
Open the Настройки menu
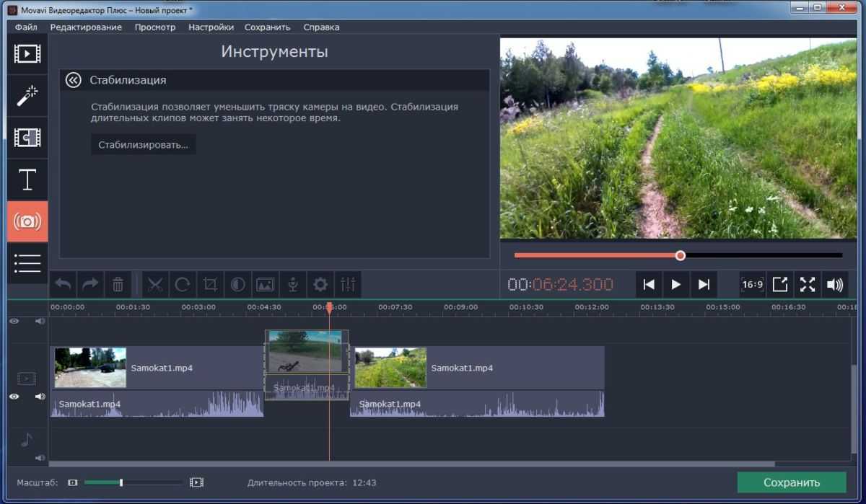[211, 27]
